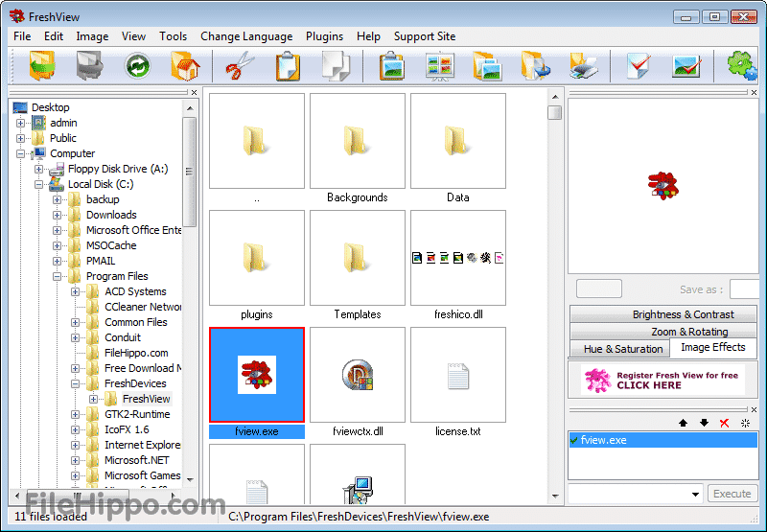Image resolution: width=767 pixels, height=532 pixels.
Task: Click the folder tree horizontal scrollbar handle
Action: coord(78,496)
